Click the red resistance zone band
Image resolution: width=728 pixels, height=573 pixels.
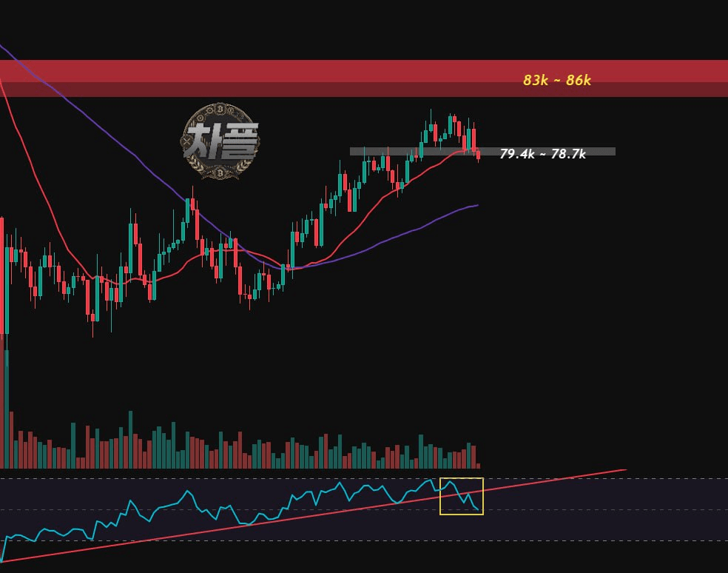(x=364, y=78)
